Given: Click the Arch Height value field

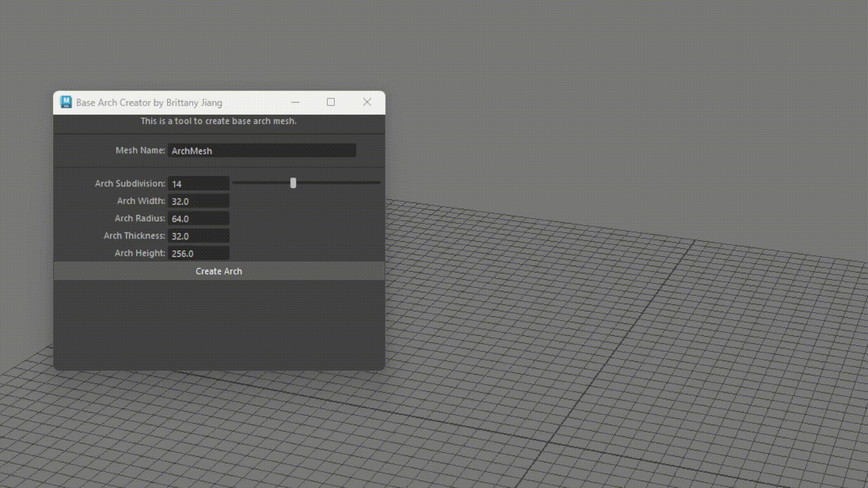Looking at the screenshot, I should point(198,253).
